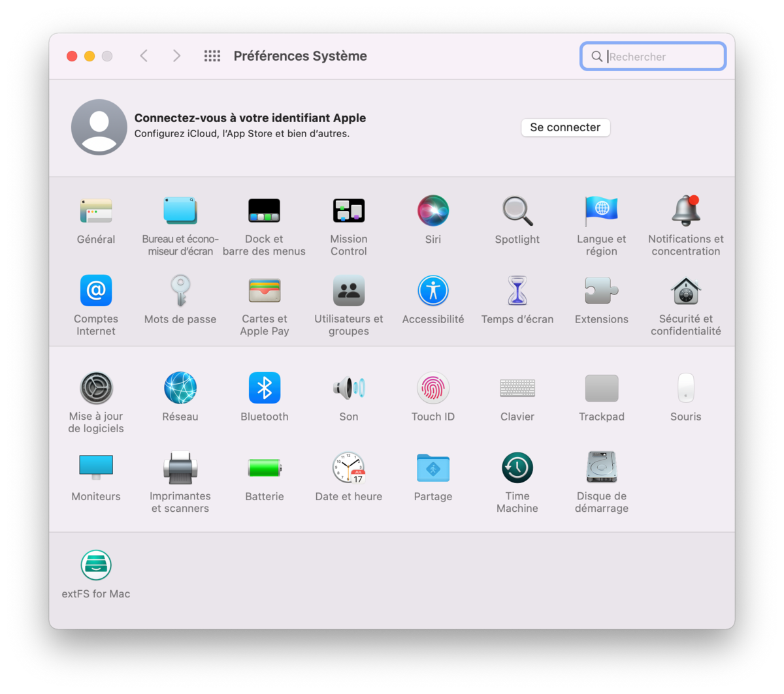This screenshot has width=784, height=694.
Task: Click the 'Connectez-vous à votre identifiant Apple' heading
Action: pos(250,118)
